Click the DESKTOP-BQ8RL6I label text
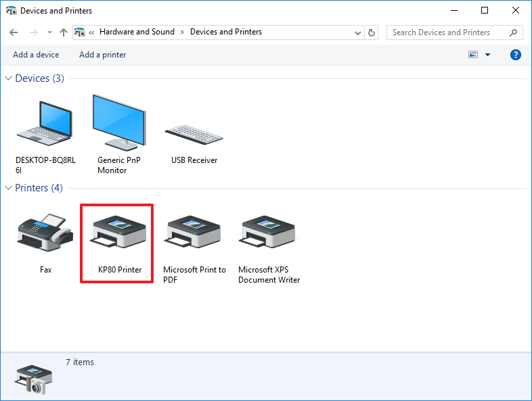Screen dimensions: 532x401 point(45,165)
